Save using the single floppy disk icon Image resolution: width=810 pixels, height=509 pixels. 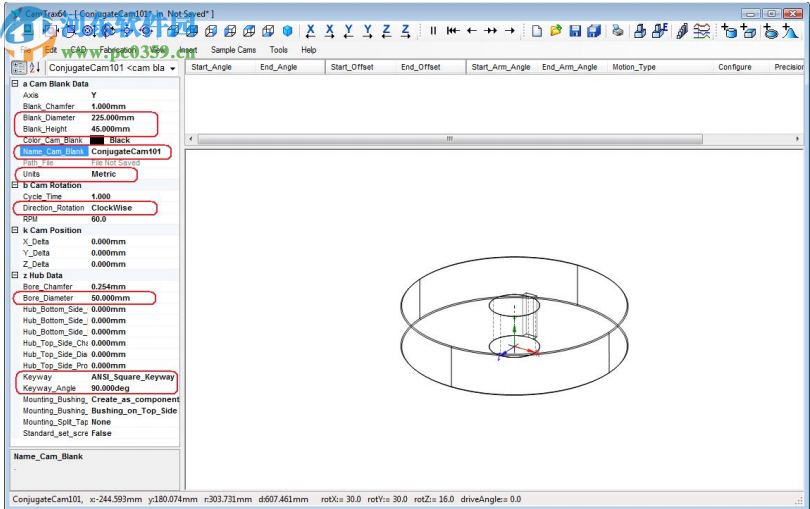575,31
